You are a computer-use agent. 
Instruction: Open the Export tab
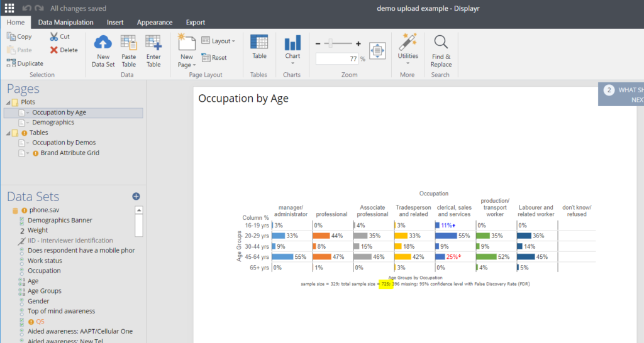pos(195,22)
